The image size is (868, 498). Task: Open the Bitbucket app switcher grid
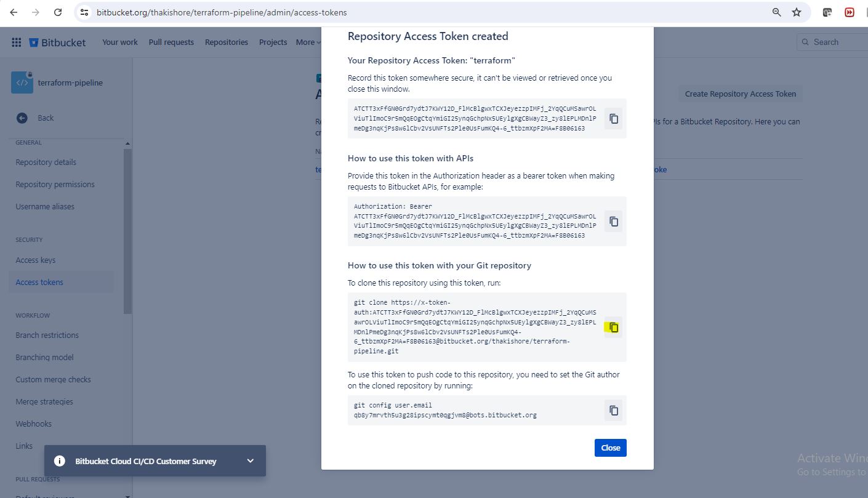[x=17, y=42]
